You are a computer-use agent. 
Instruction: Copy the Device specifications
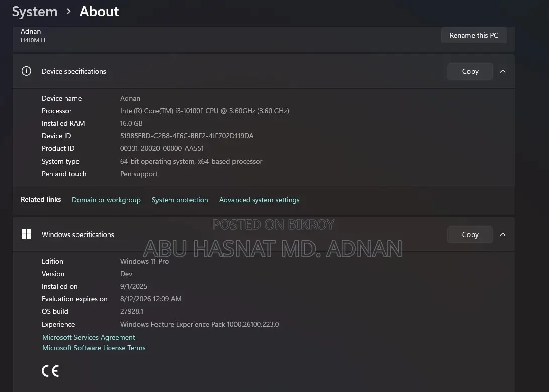click(x=470, y=71)
